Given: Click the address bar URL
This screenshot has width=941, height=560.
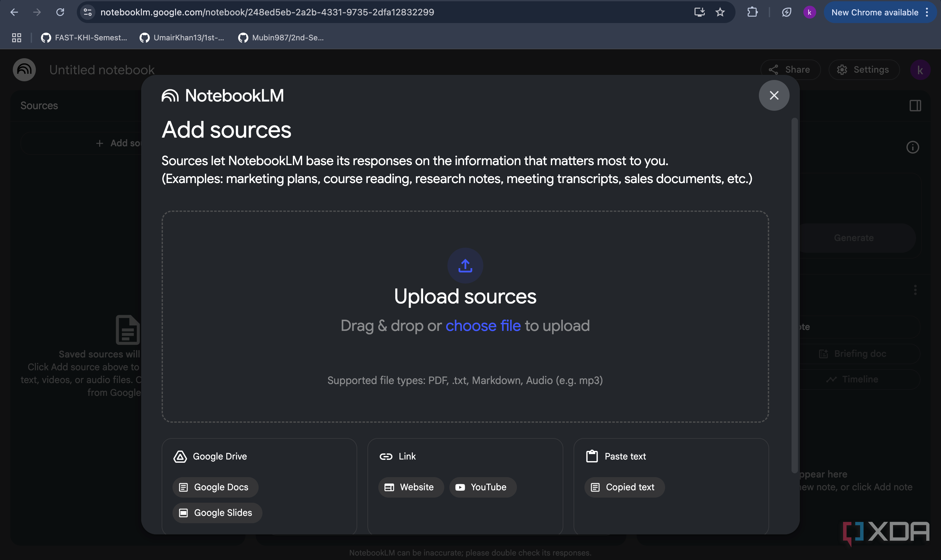Looking at the screenshot, I should click(x=267, y=12).
